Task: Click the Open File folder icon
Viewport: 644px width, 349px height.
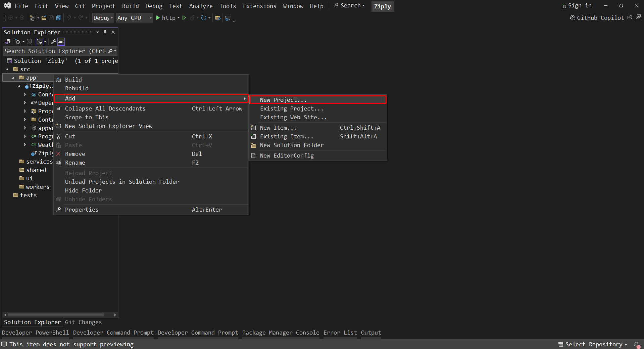Action: click(44, 18)
